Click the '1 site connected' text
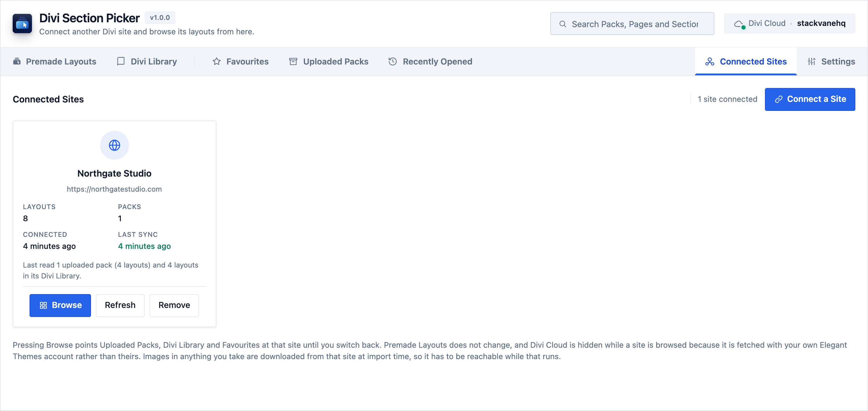The width and height of the screenshot is (868, 411). pyautogui.click(x=727, y=99)
